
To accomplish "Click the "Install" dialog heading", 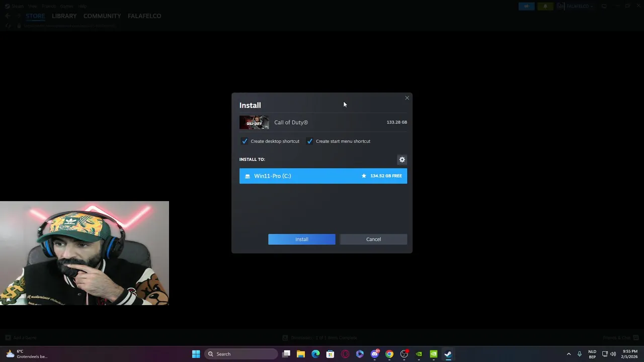I will (x=250, y=105).
